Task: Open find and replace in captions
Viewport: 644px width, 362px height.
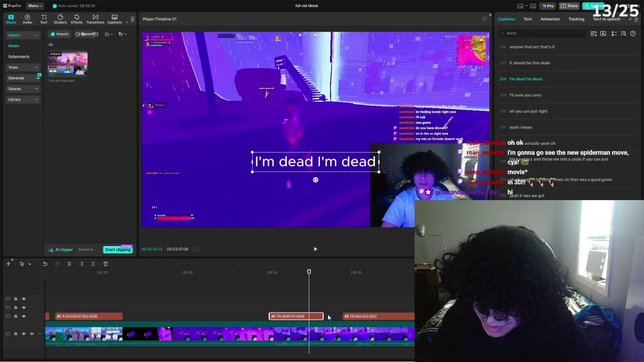Action: [623, 34]
